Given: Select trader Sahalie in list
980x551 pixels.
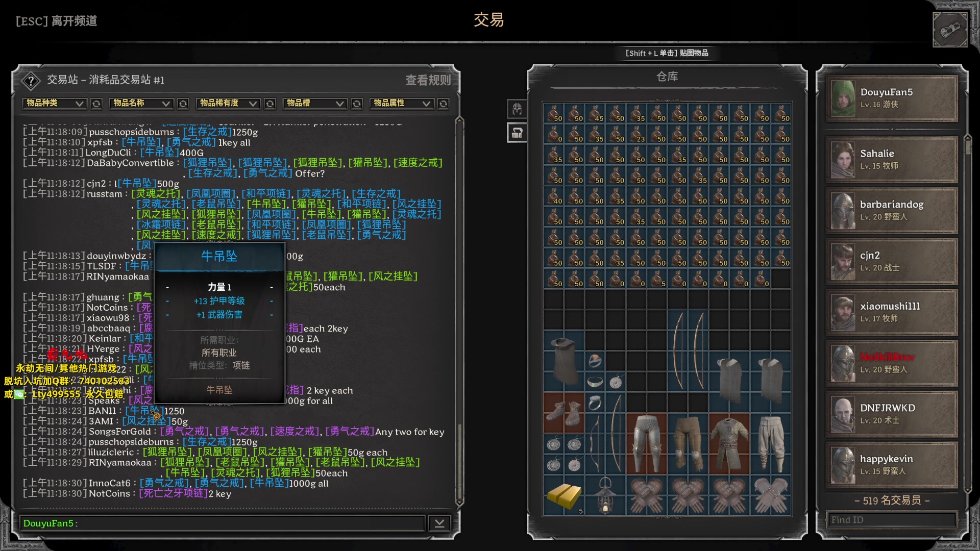Looking at the screenshot, I should pyautogui.click(x=892, y=160).
